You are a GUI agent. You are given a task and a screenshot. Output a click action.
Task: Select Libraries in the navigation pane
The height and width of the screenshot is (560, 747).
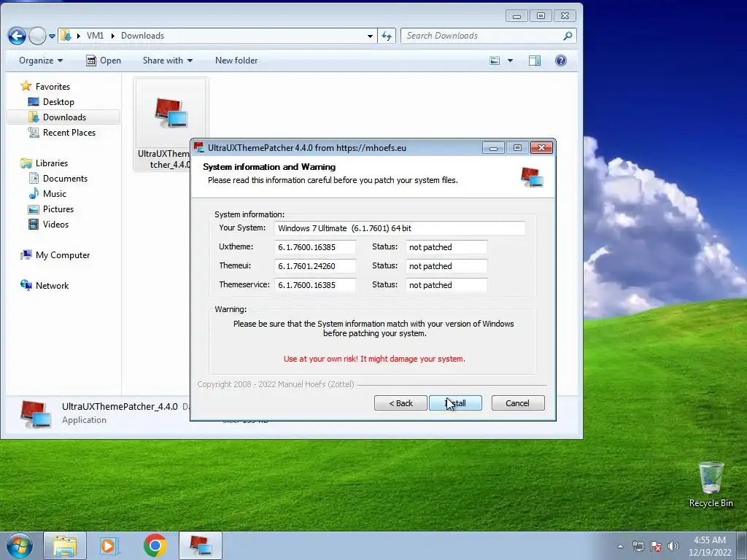pyautogui.click(x=52, y=163)
